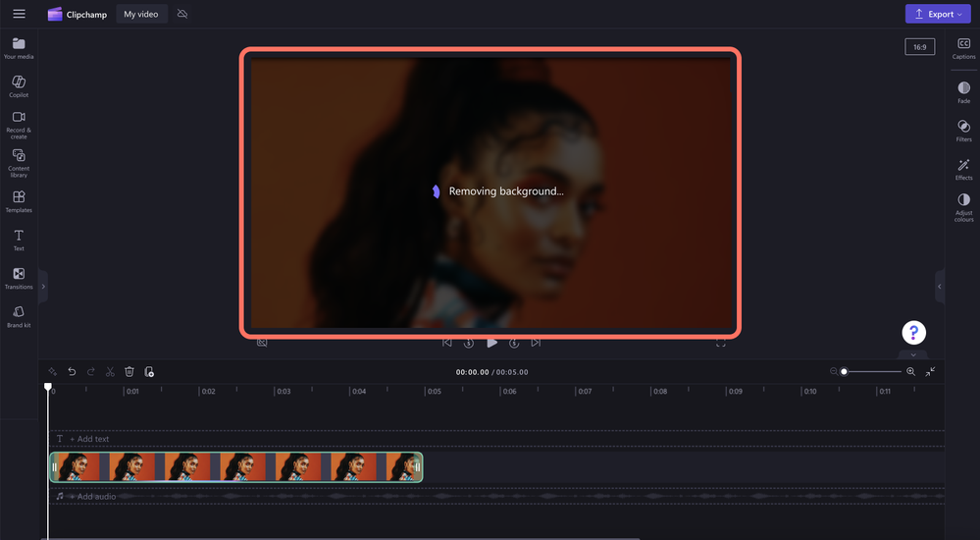Open the Transitions panel
The image size is (980, 540).
tap(19, 278)
